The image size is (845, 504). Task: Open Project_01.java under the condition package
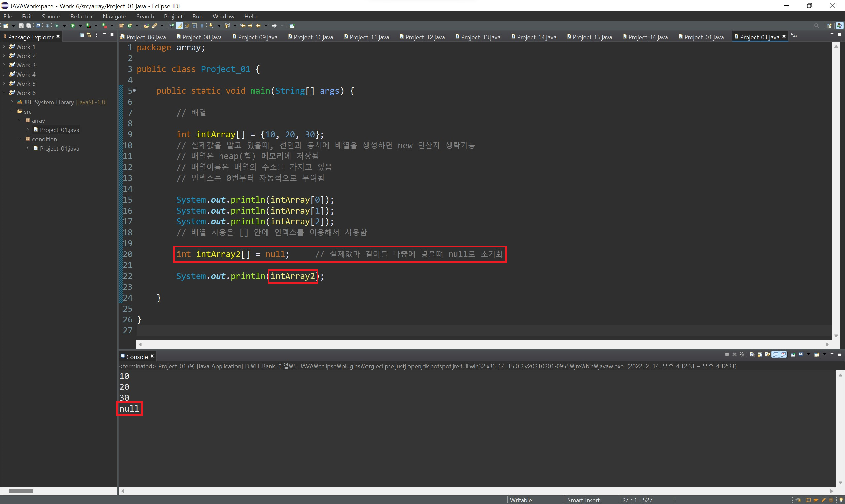pyautogui.click(x=59, y=149)
